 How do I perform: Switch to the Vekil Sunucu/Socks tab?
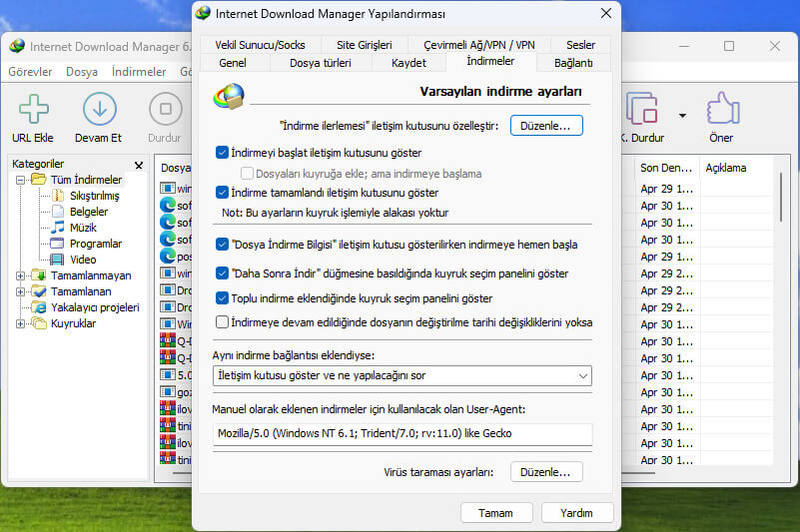click(x=261, y=45)
